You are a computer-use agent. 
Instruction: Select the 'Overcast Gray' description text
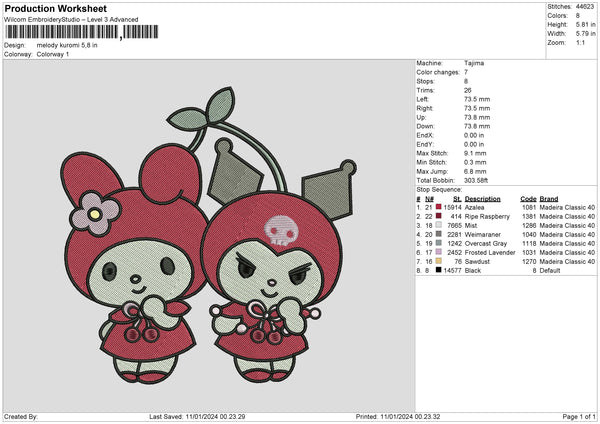point(486,243)
